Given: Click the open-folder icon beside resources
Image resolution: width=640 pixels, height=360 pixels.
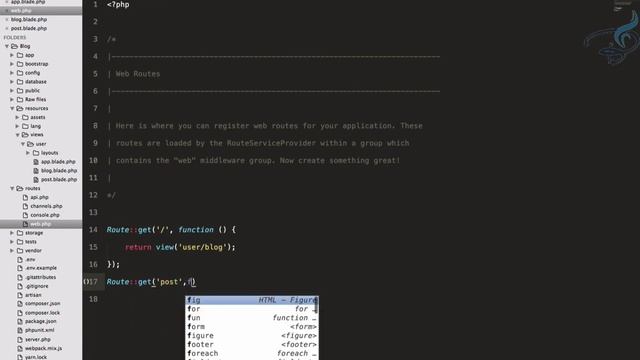Looking at the screenshot, I should (x=20, y=109).
